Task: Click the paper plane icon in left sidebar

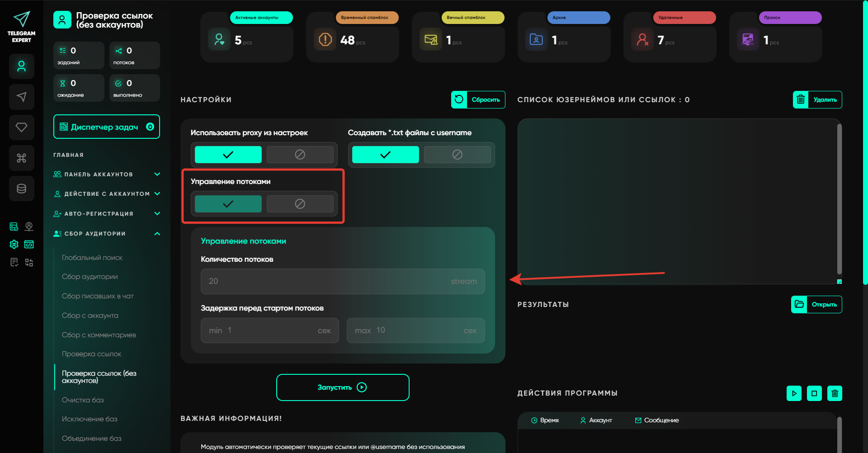Action: pyautogui.click(x=21, y=97)
